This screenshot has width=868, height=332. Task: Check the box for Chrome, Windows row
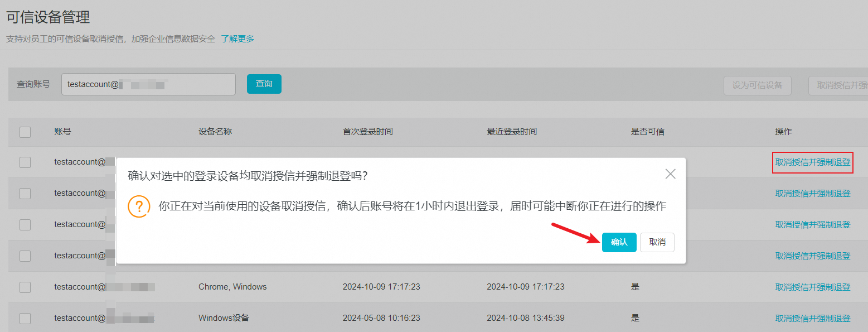tap(25, 287)
